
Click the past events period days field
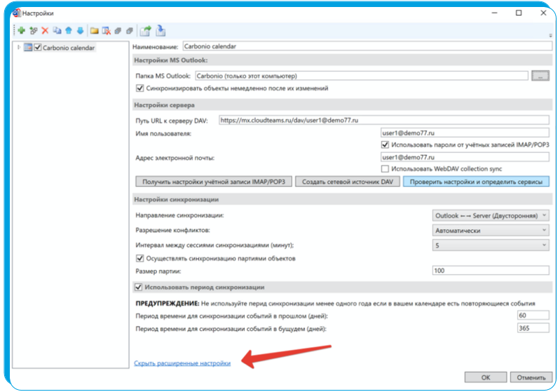[533, 315]
